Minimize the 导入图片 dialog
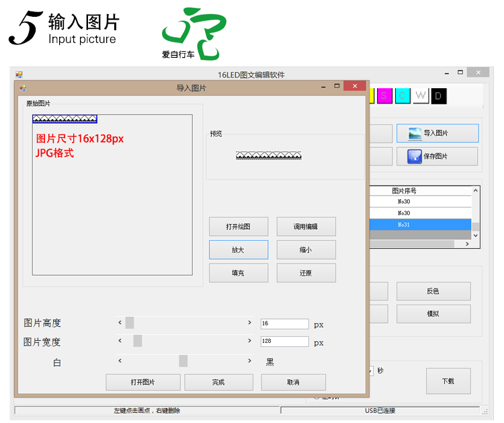The height and width of the screenshot is (423, 504). (x=323, y=87)
